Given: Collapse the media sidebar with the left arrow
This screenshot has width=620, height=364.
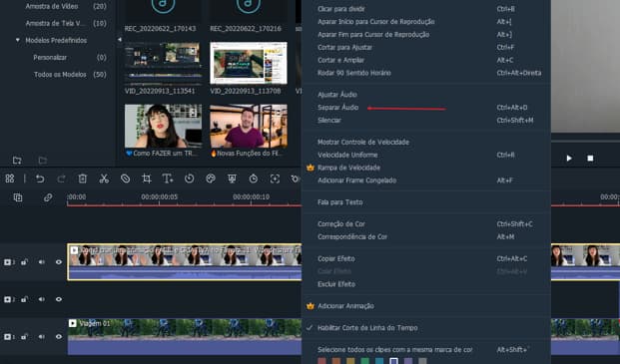Looking at the screenshot, I should (120, 40).
